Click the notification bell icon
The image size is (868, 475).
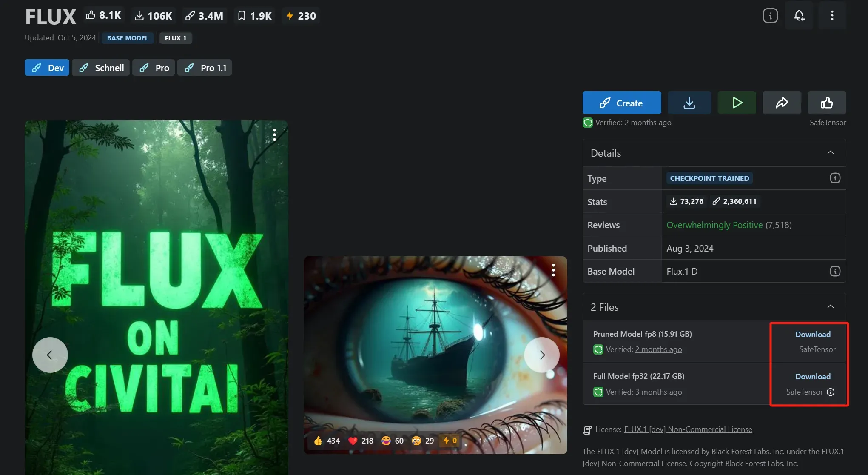(800, 16)
